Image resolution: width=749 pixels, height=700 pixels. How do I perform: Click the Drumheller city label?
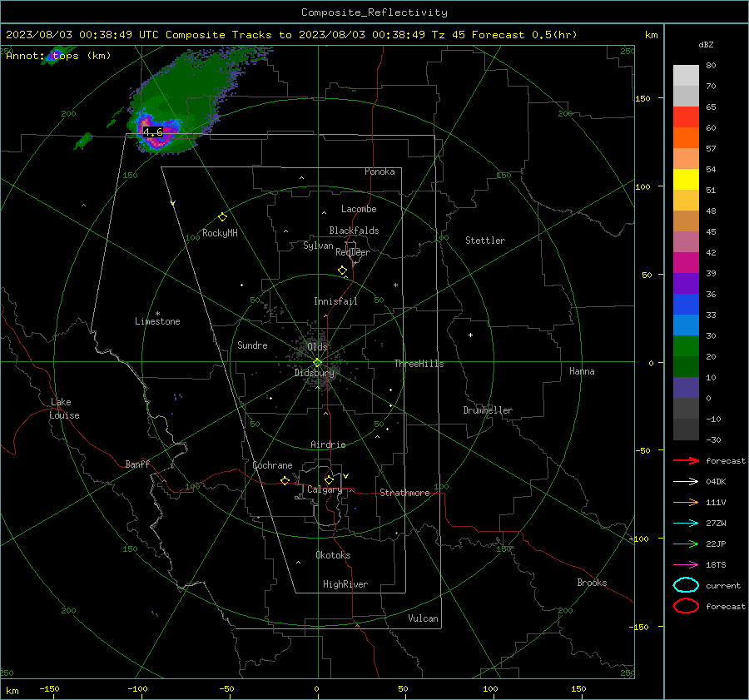tap(488, 410)
